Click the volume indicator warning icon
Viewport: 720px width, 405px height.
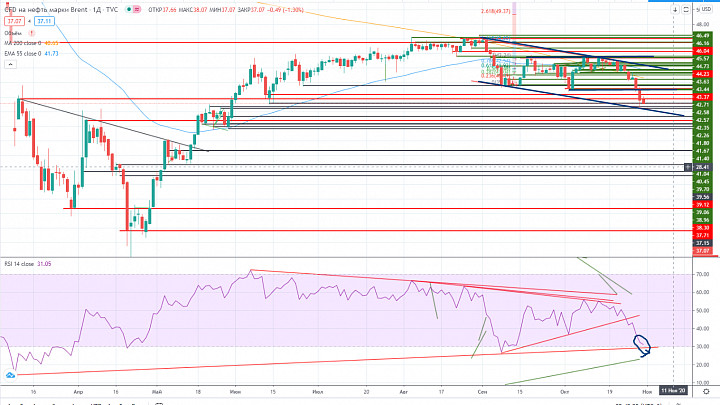pos(32,33)
